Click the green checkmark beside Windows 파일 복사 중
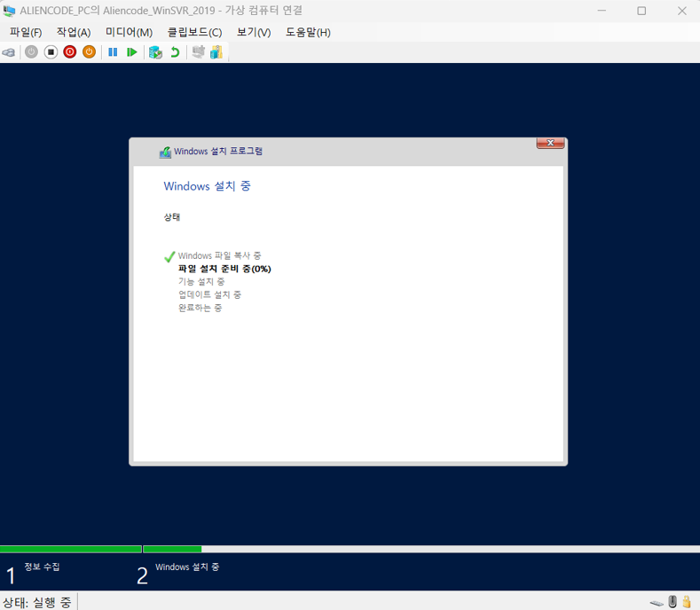The width and height of the screenshot is (700, 610). pos(169,256)
